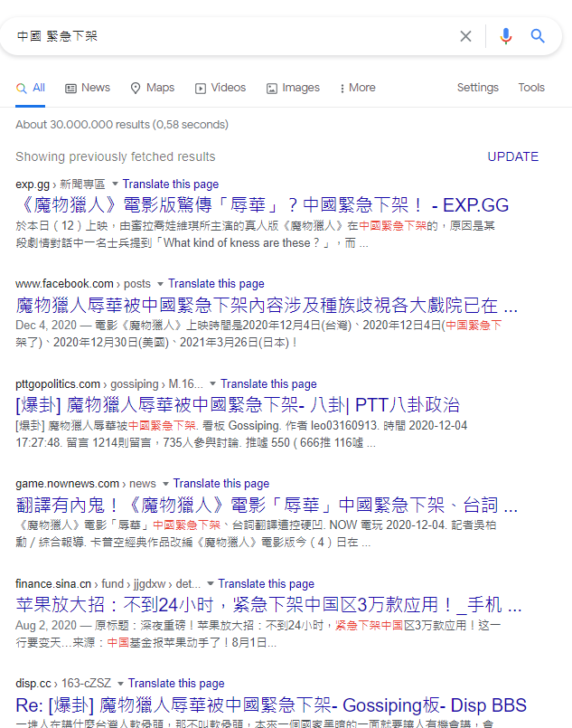Open search Tools
Screen dimensions: 572x728
(531, 88)
